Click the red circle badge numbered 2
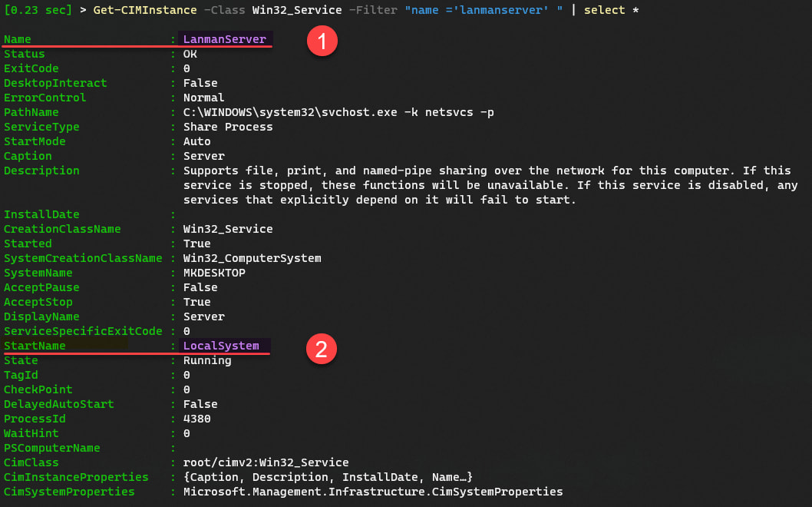 [322, 350]
